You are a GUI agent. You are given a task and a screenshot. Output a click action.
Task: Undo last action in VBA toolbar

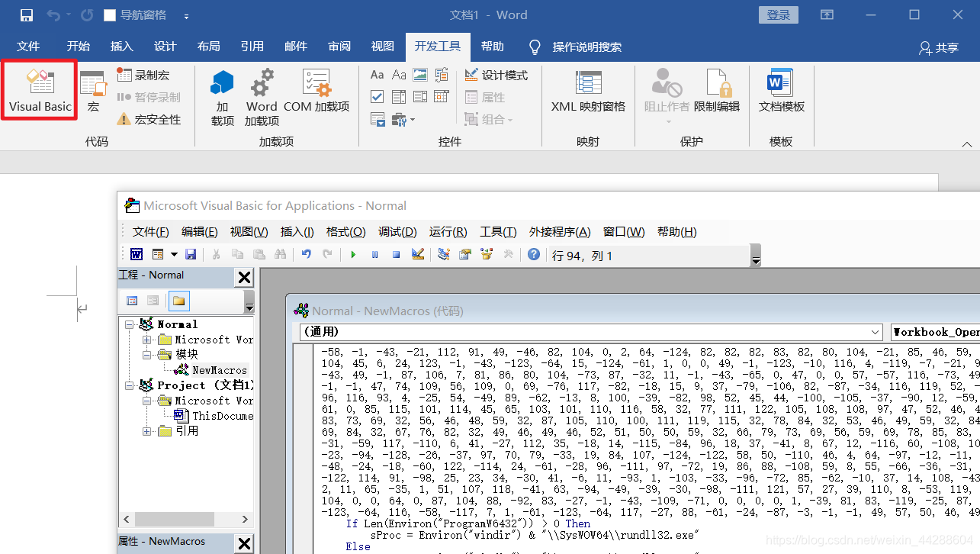[x=306, y=255]
